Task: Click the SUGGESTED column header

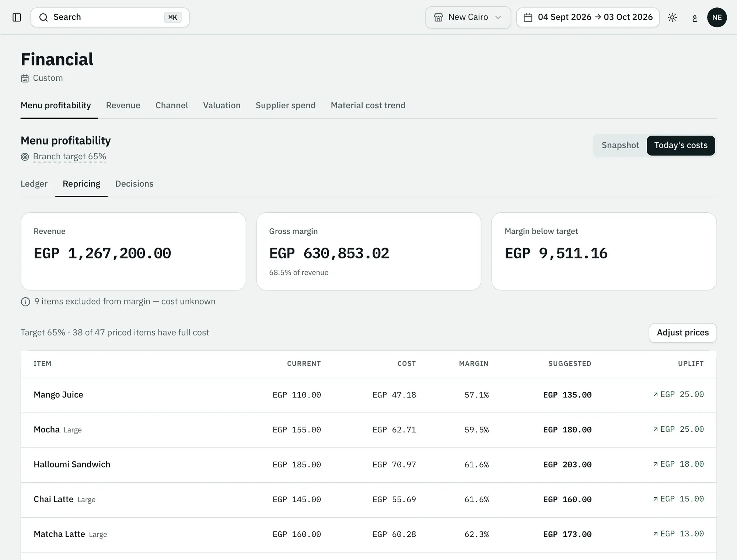Action: coord(570,364)
